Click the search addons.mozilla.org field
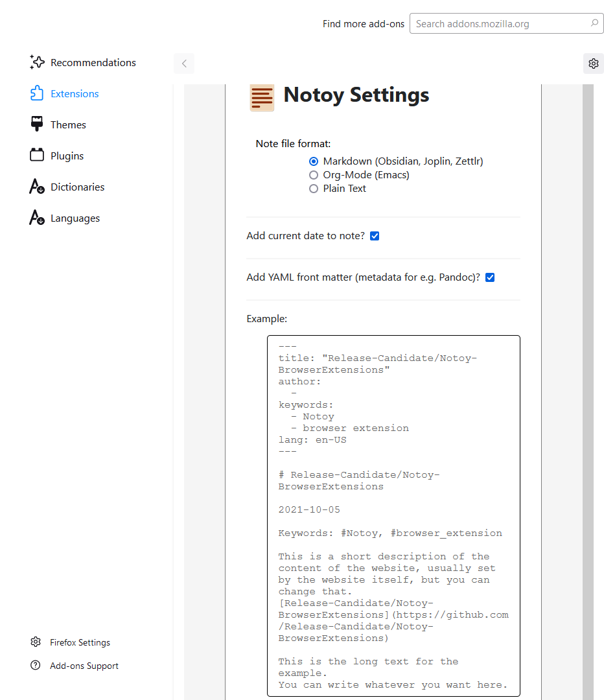The width and height of the screenshot is (604, 700). click(x=507, y=23)
